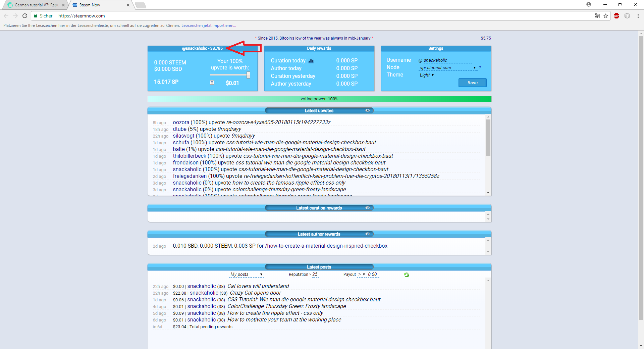Screen dimensions: 644x349
Task: Toggle visibility of Latest author rewards panel
Action: click(x=368, y=234)
